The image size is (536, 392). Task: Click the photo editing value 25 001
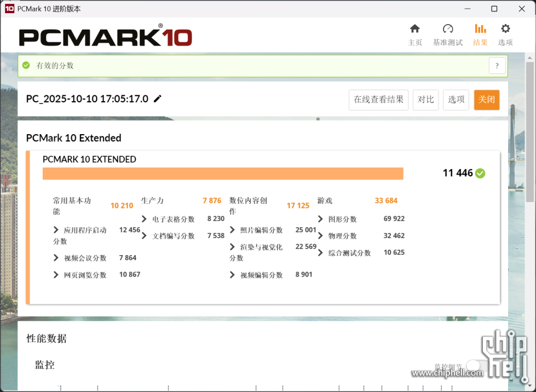306,230
